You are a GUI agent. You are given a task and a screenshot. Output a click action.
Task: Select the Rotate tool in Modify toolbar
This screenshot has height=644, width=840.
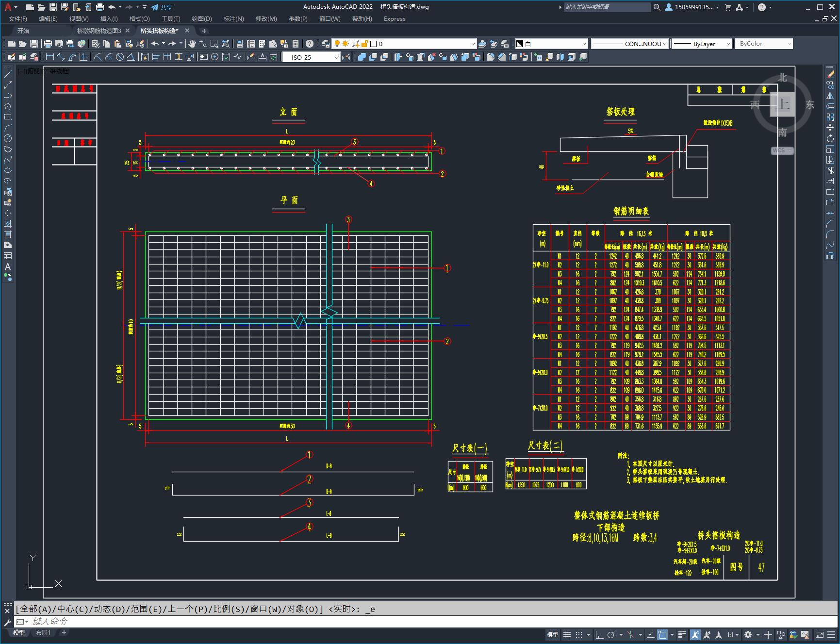point(830,138)
